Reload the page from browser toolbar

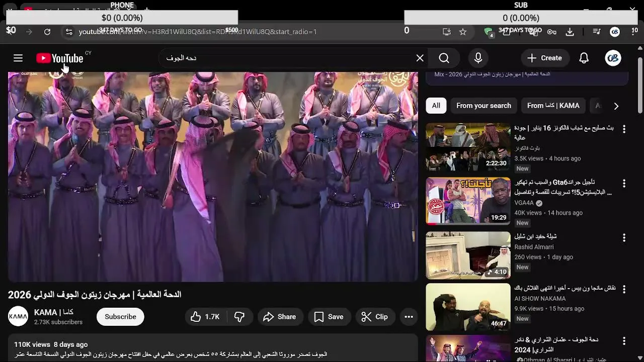(x=47, y=32)
